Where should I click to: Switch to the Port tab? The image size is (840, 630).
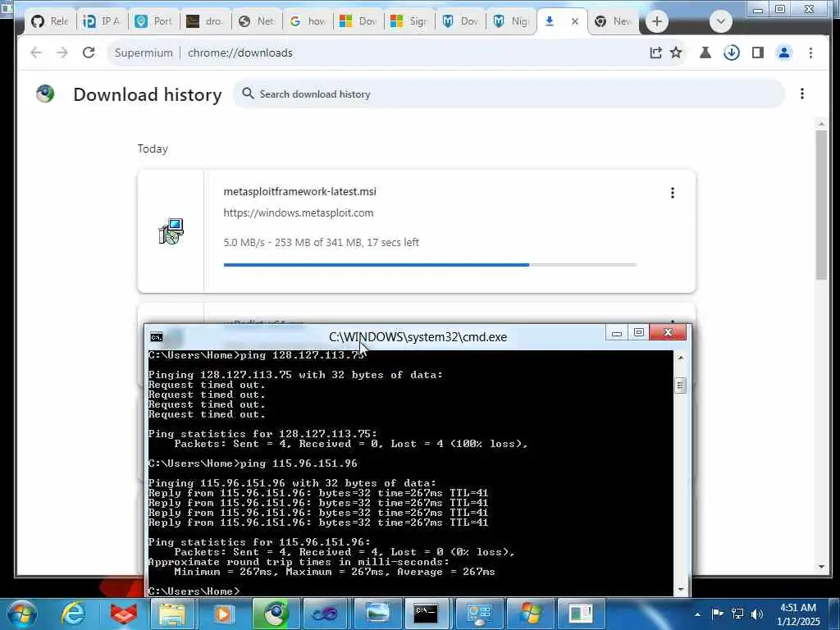click(153, 21)
